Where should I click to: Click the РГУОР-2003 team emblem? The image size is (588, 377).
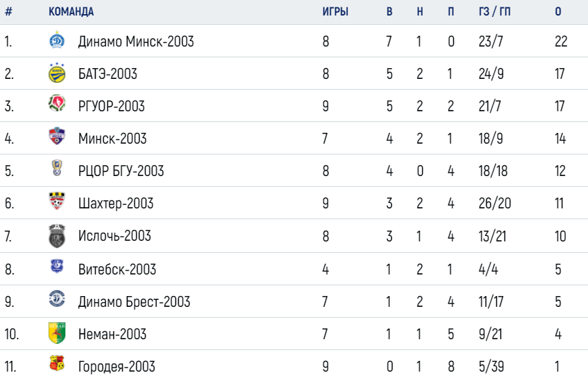[57, 103]
